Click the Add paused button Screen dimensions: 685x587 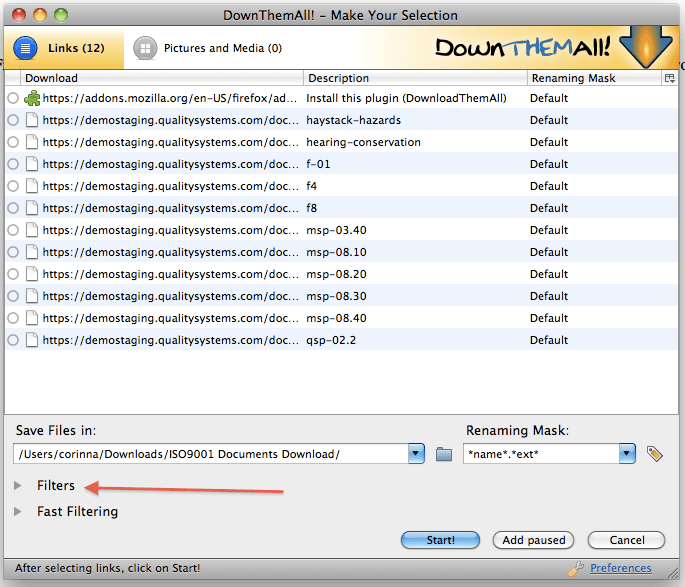click(533, 540)
